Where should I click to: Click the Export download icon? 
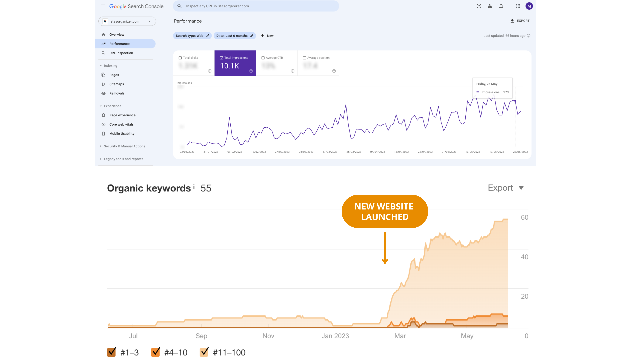pos(512,21)
